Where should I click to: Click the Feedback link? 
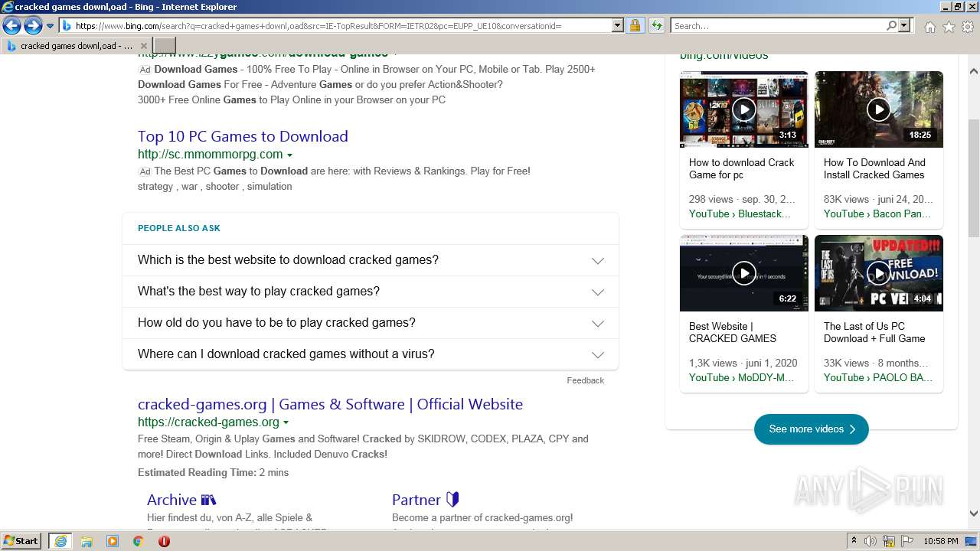click(585, 380)
